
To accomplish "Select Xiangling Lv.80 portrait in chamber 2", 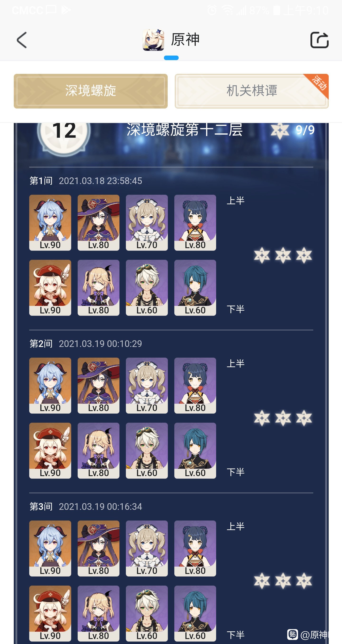I will [x=195, y=385].
